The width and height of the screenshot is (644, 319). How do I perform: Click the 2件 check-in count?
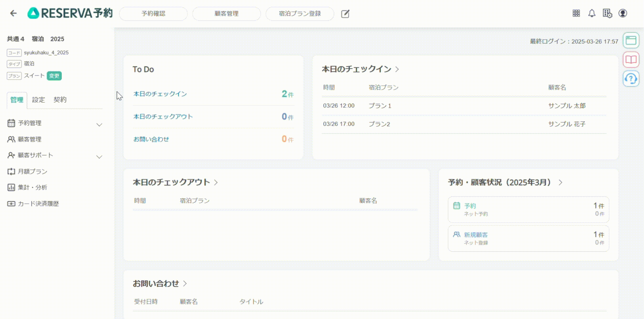coord(287,94)
